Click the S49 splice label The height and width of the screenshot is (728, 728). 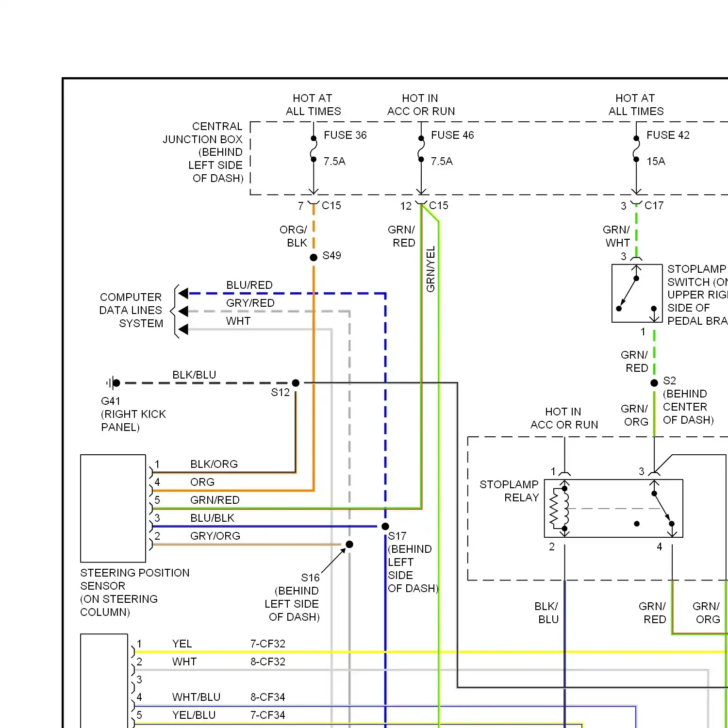(331, 255)
